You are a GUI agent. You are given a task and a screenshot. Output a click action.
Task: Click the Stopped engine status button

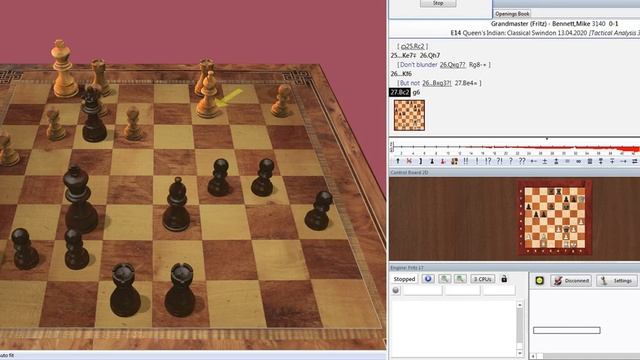point(404,279)
